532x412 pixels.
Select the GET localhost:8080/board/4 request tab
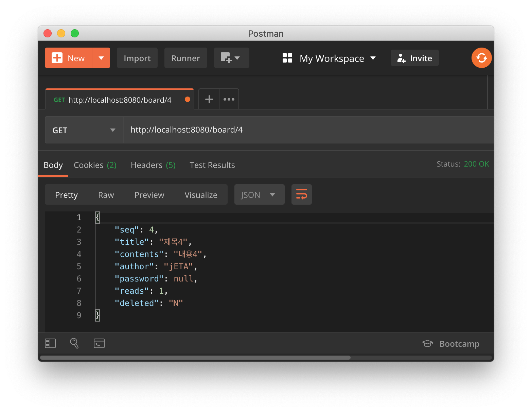pyautogui.click(x=119, y=100)
